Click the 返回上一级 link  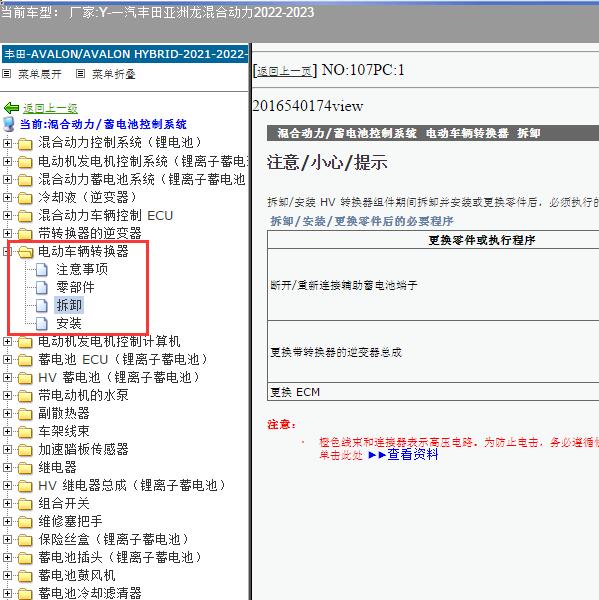coord(50,109)
